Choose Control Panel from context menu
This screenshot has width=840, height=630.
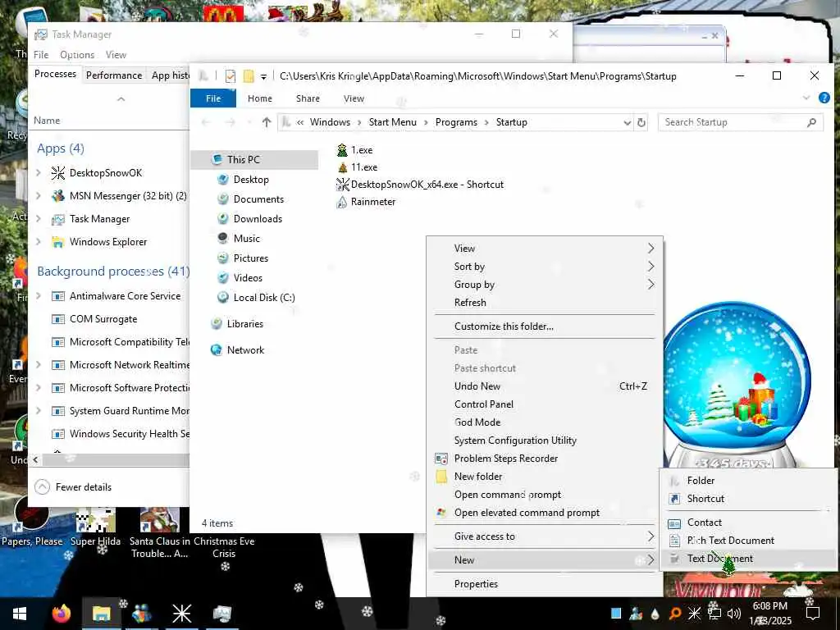[546, 404]
